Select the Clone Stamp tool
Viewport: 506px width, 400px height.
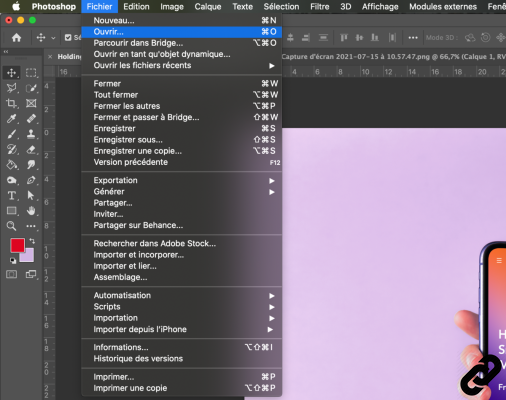coord(31,134)
